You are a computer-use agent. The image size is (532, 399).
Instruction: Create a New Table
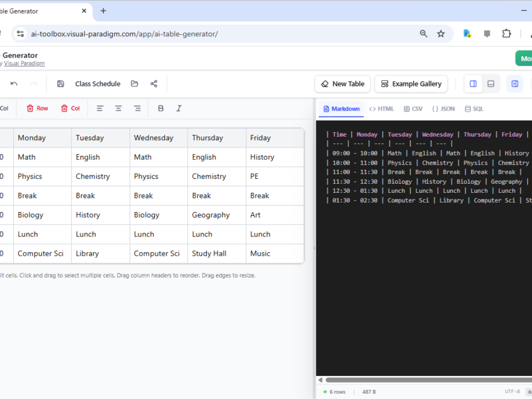pyautogui.click(x=342, y=83)
